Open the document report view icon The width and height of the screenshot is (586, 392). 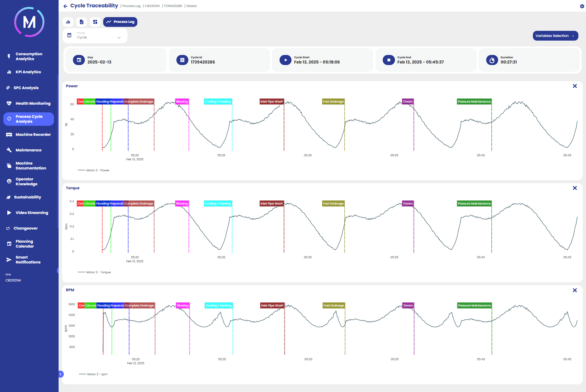pyautogui.click(x=81, y=22)
